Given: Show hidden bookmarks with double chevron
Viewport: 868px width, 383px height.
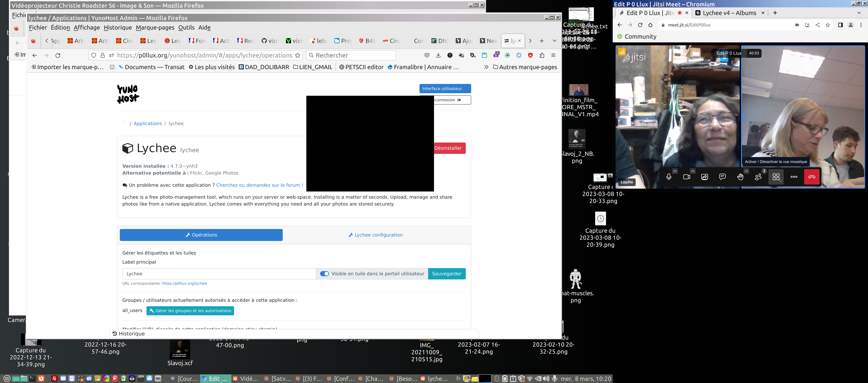Looking at the screenshot, I should click(486, 67).
